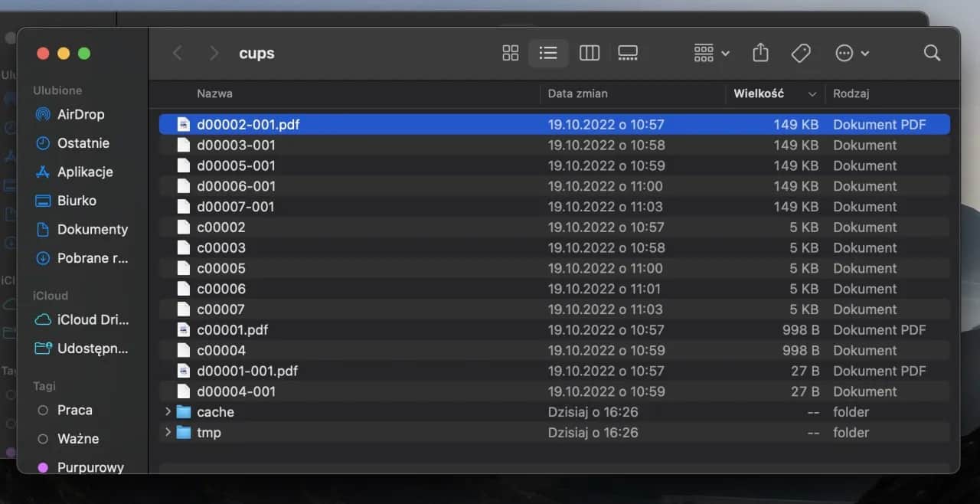Switch to icon view in the toolbar

(x=510, y=53)
